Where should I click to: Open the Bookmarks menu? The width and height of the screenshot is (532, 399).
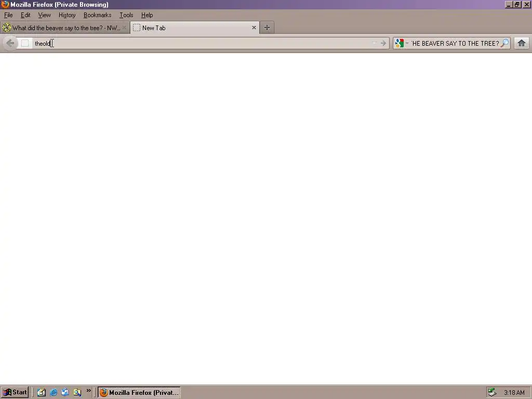coord(97,15)
